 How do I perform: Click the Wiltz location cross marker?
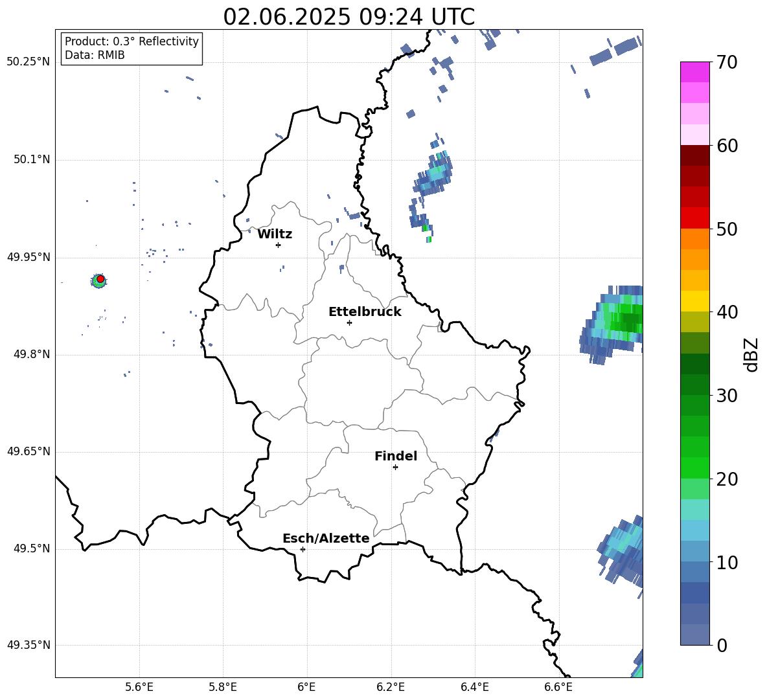[279, 245]
